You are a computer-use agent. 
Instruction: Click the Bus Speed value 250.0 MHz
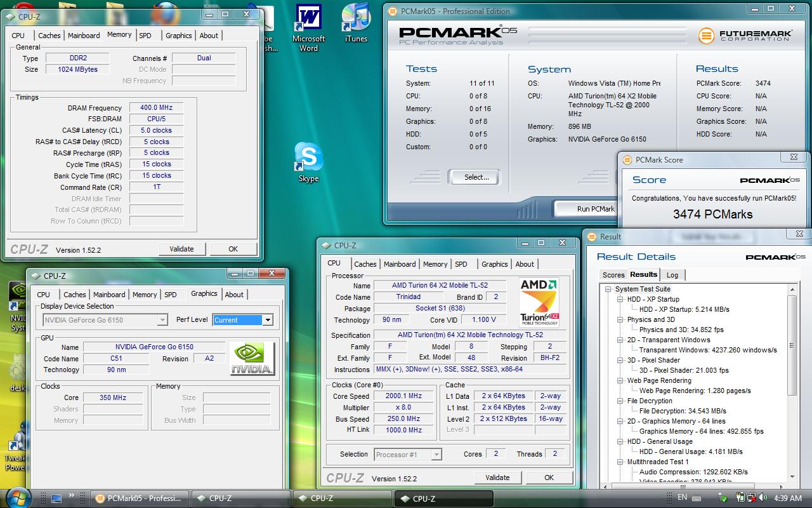tap(404, 418)
